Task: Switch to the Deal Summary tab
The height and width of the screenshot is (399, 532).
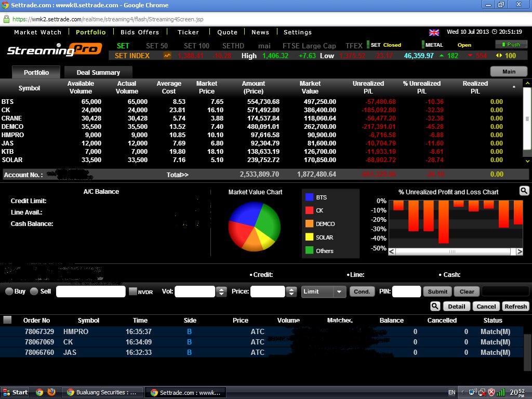Action: coord(98,72)
